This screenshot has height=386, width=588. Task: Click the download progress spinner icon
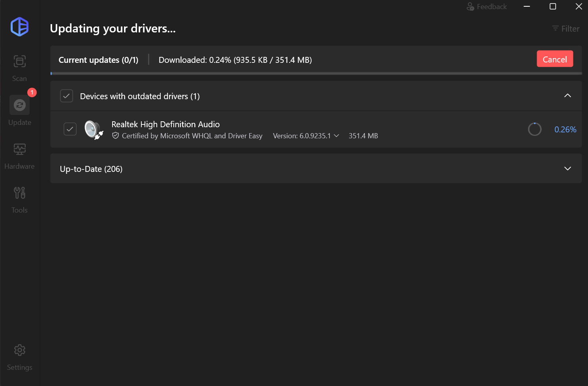coord(535,129)
